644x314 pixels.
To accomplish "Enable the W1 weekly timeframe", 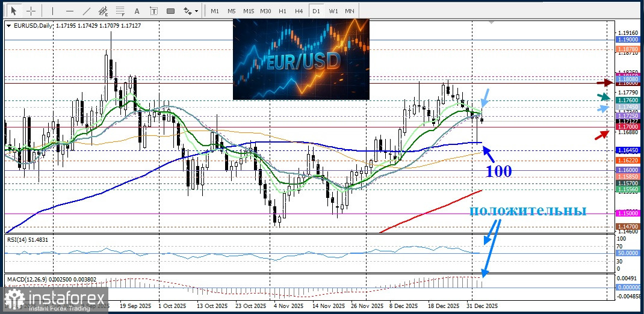I will click(333, 11).
